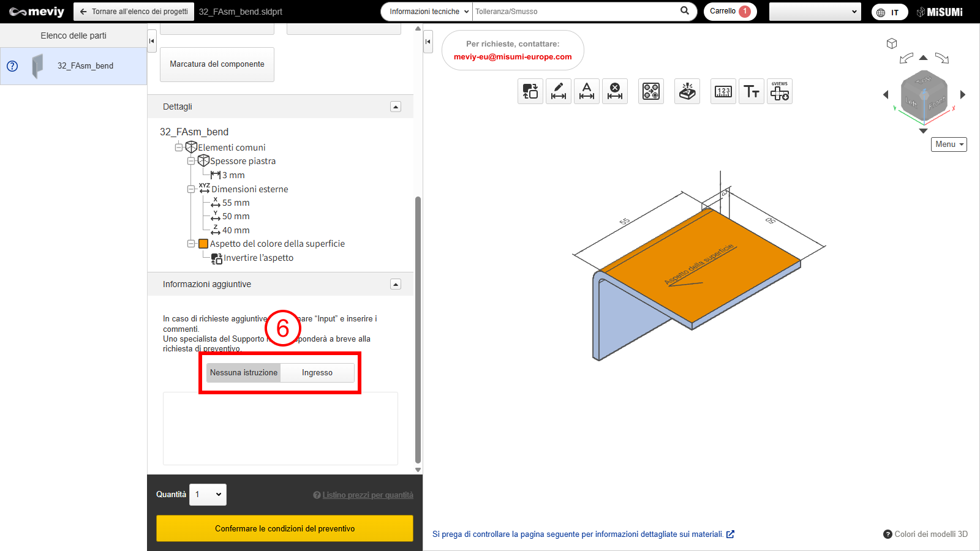Click the 6VIEWS download icon
Image resolution: width=980 pixels, height=551 pixels.
[x=780, y=92]
